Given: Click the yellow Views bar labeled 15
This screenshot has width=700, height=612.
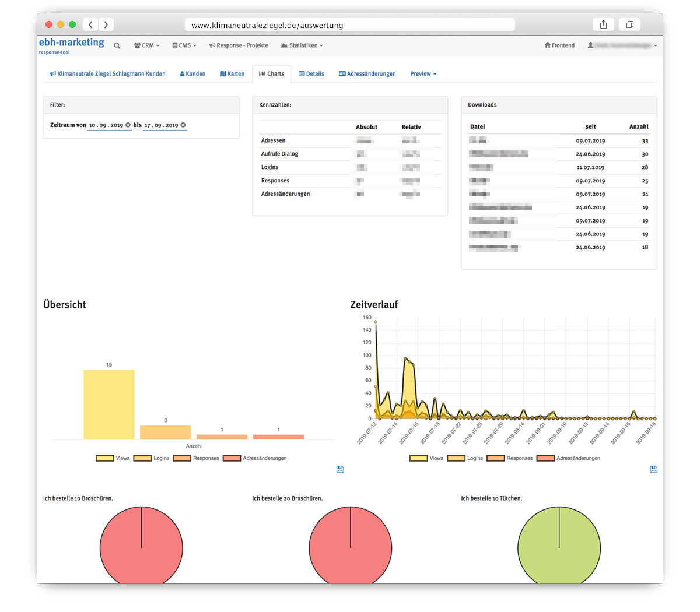Looking at the screenshot, I should click(109, 405).
